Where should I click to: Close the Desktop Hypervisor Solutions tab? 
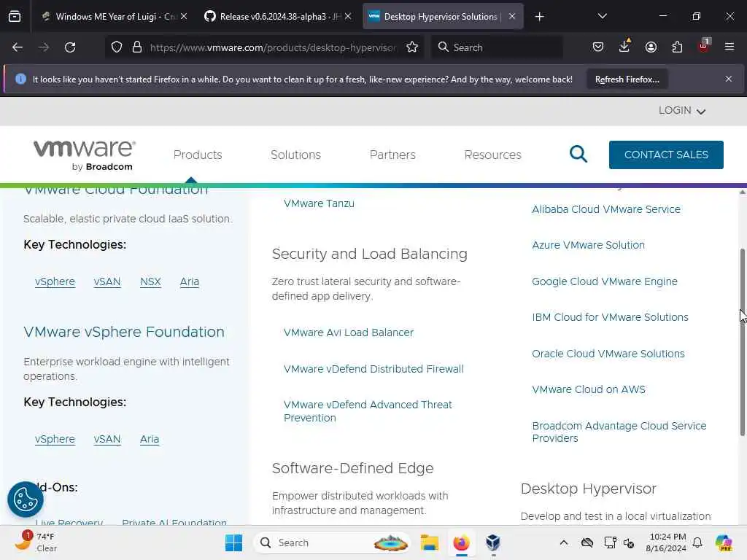[511, 17]
